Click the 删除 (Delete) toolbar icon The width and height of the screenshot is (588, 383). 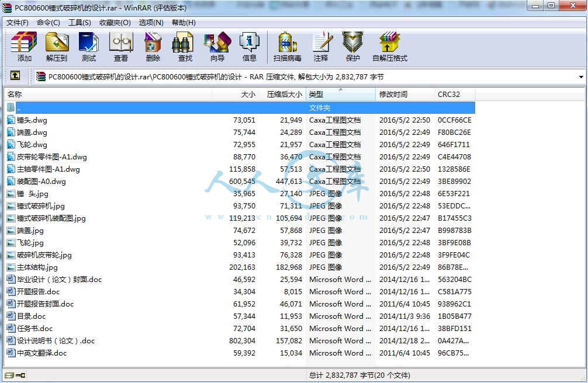pyautogui.click(x=153, y=47)
